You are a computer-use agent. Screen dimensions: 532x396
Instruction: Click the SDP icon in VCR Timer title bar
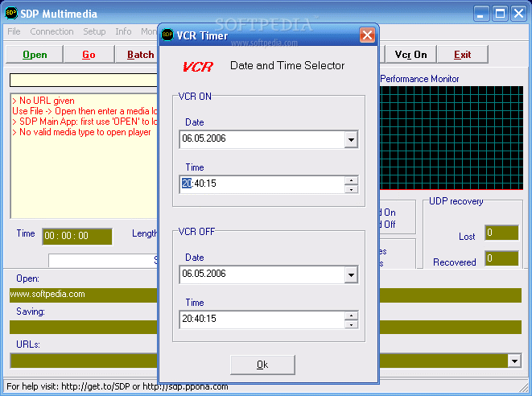pyautogui.click(x=167, y=35)
